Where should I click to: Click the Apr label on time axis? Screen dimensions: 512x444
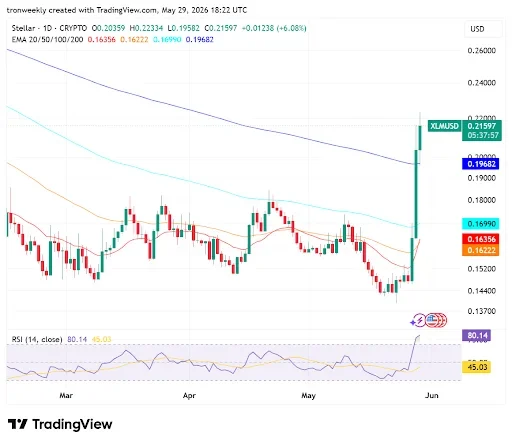[x=189, y=396]
